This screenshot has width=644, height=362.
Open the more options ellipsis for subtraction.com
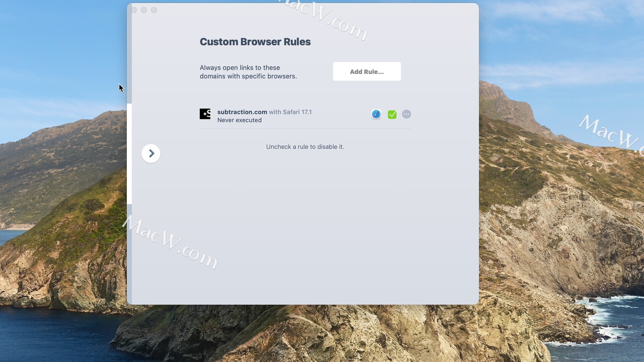click(407, 114)
